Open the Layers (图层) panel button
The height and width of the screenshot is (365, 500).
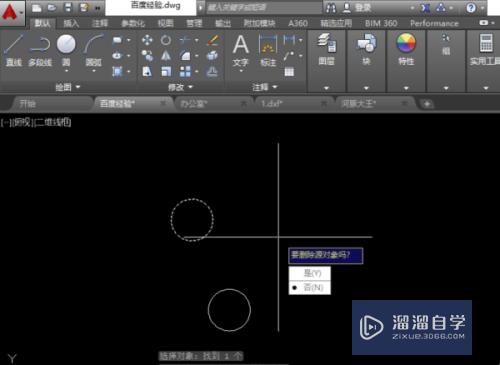click(326, 49)
